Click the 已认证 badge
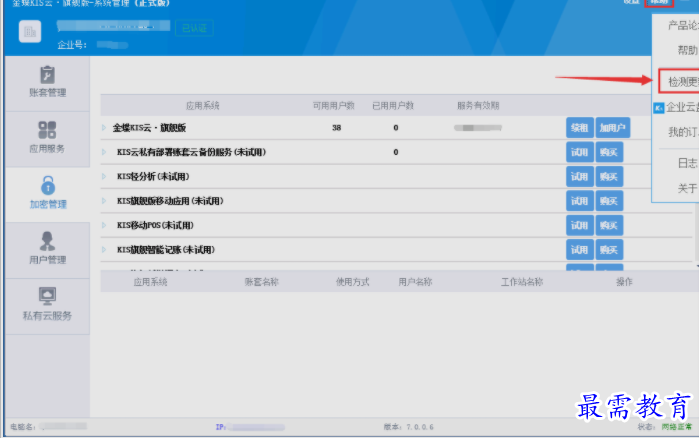This screenshot has width=699, height=438. point(194,28)
